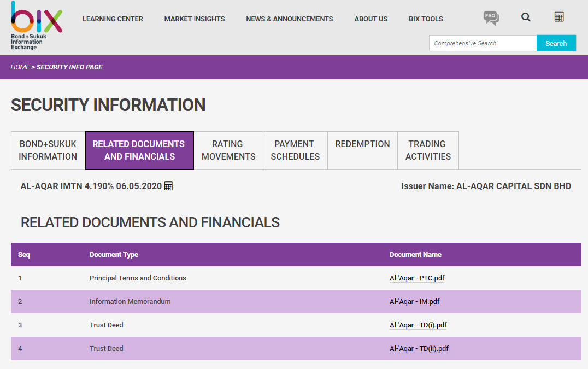The image size is (588, 369).
Task: Open News & Announcements menu
Action: [289, 19]
